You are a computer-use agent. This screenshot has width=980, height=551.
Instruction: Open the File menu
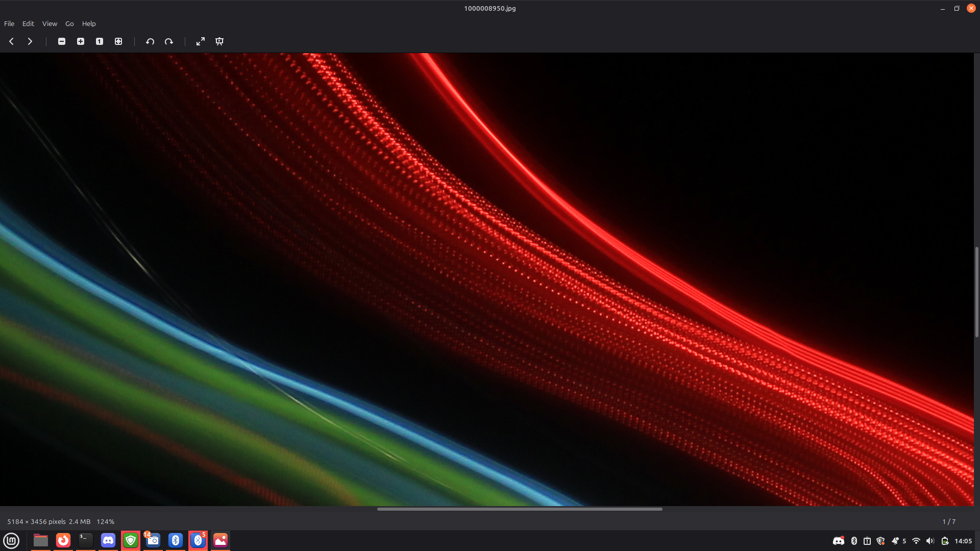9,23
